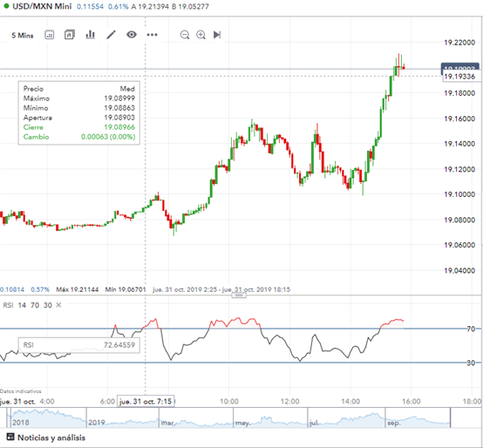Zoom in with the plus magnifier
The height and width of the screenshot is (448, 483).
pyautogui.click(x=201, y=35)
